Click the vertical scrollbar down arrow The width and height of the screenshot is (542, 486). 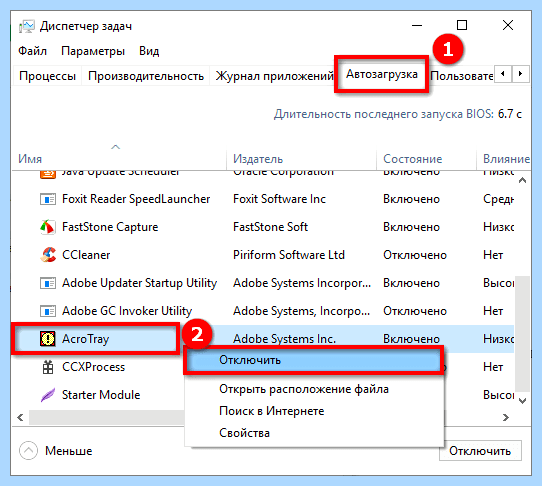(522, 401)
